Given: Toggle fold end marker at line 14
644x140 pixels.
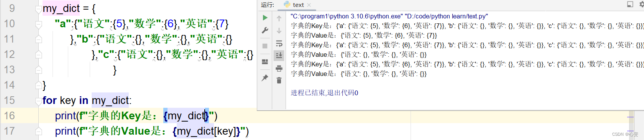Looking at the screenshot, I should coord(38,85).
